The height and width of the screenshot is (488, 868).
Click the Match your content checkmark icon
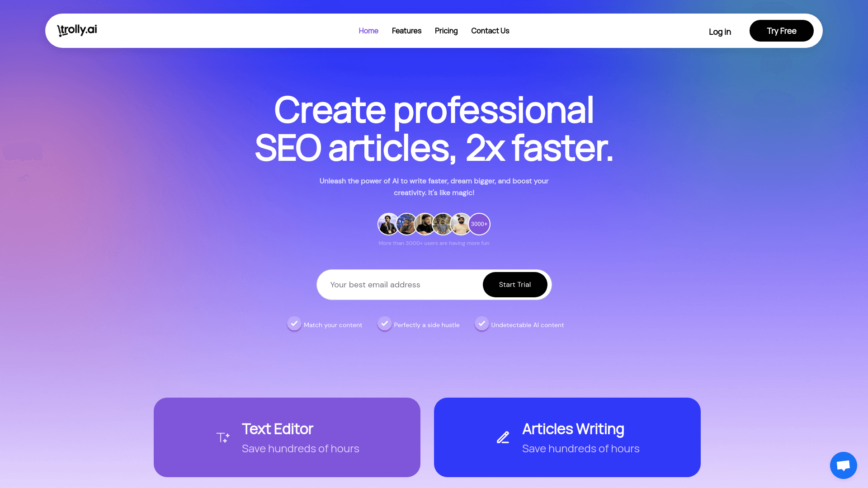point(293,324)
